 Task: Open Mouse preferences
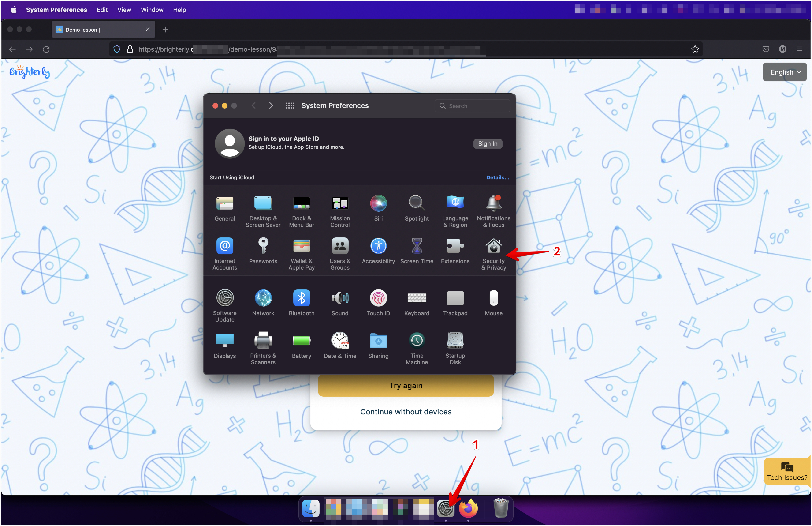click(x=493, y=303)
